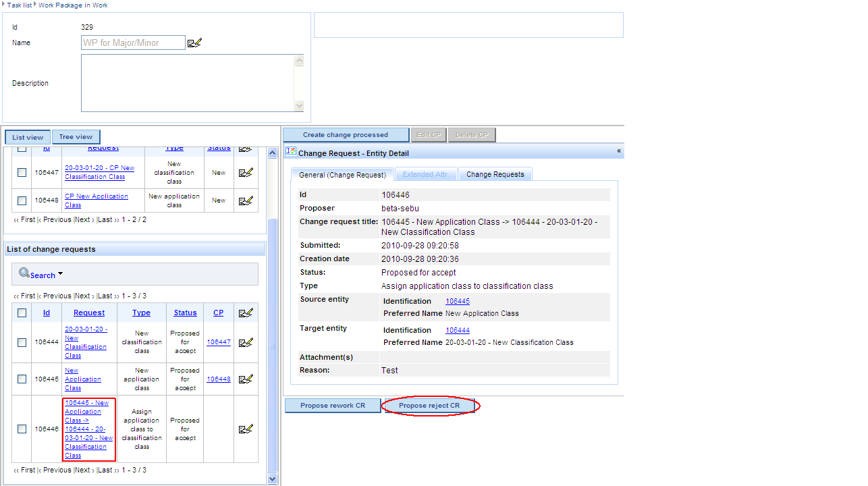Click edit icon for row 106447
Viewport: 868px width, 486px height.
[246, 173]
